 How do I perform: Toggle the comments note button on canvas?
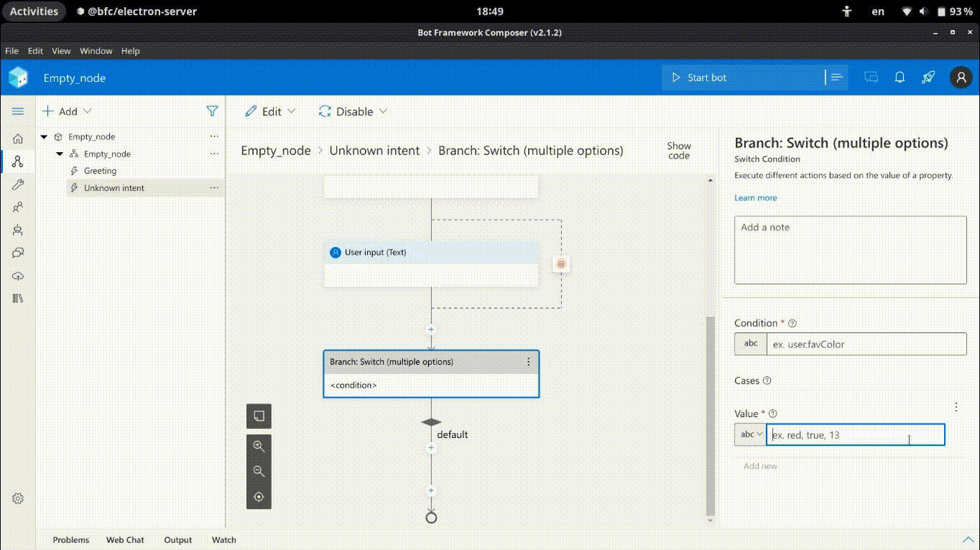259,416
